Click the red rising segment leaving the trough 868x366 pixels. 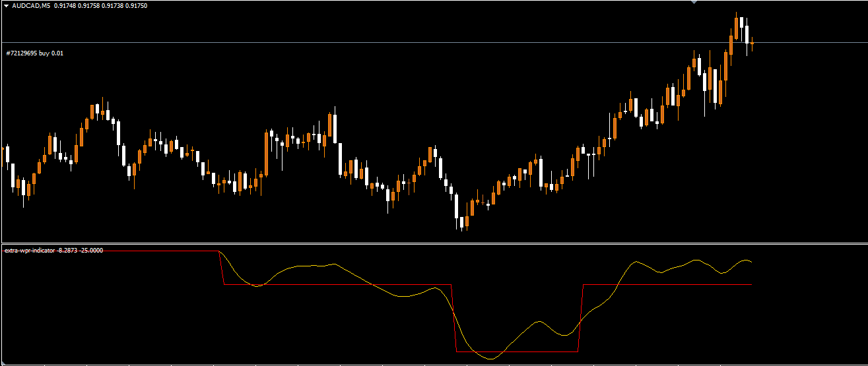(581, 320)
